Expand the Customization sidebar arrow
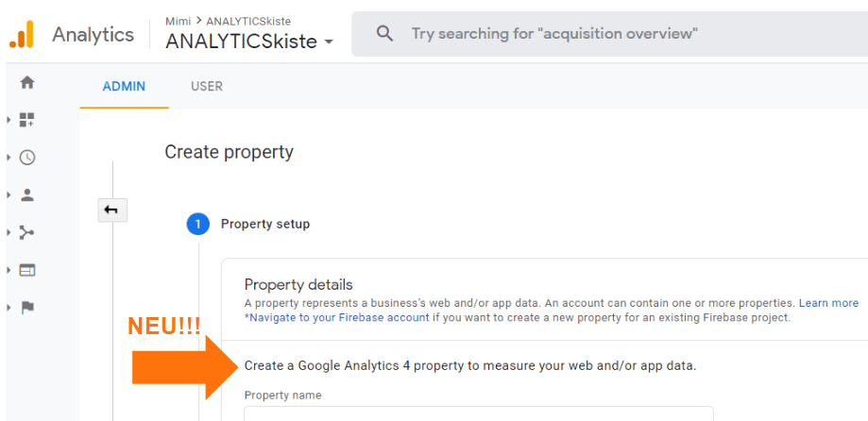Image resolution: width=868 pixels, height=421 pixels. [x=8, y=120]
